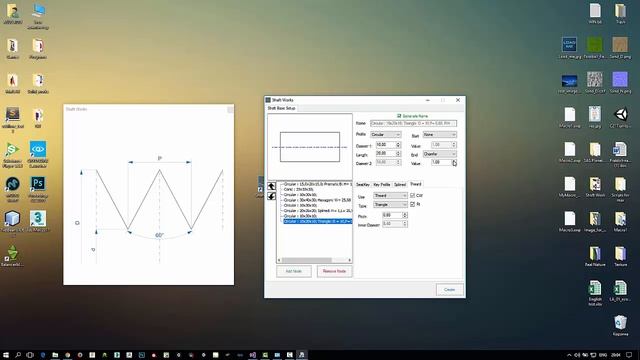The image size is (640, 360).
Task: Open the Sand_D.png desktop file
Action: [x=620, y=48]
